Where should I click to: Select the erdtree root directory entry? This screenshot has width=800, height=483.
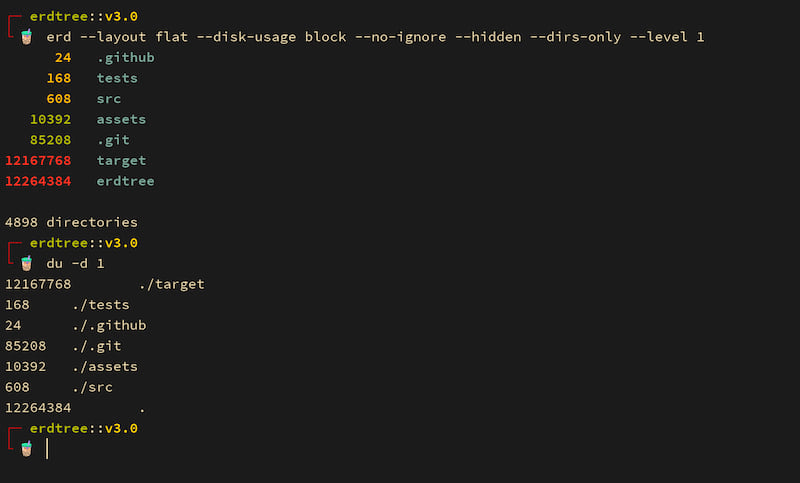tap(126, 181)
